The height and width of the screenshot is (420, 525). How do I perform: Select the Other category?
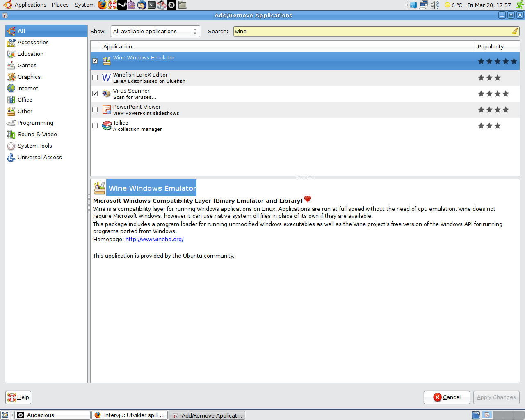pos(46,111)
